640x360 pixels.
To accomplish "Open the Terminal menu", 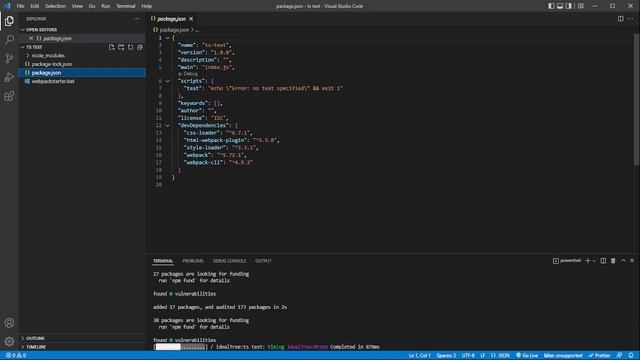I will coord(126,6).
